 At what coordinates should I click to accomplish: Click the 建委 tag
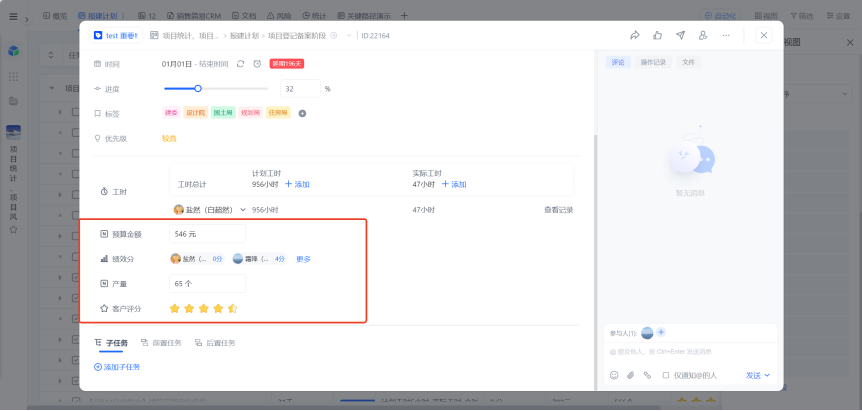tap(171, 113)
